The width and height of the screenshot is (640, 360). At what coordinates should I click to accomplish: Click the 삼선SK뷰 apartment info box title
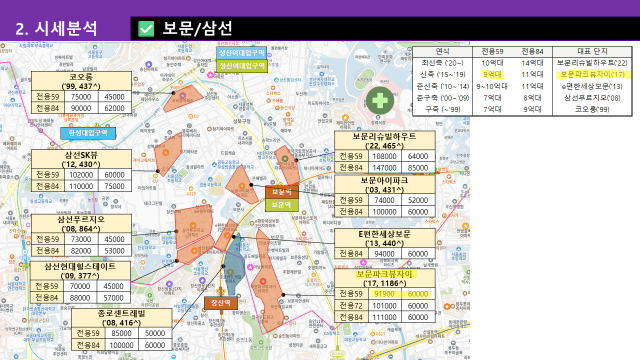point(81,159)
